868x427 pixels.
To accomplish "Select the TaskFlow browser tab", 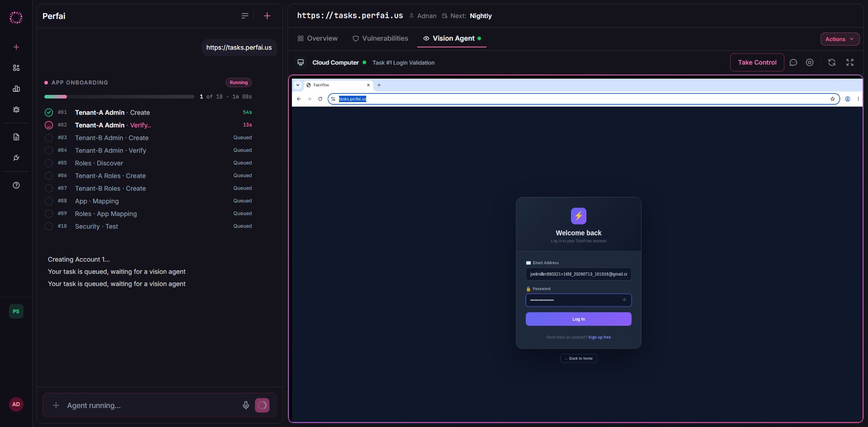I will [x=337, y=85].
